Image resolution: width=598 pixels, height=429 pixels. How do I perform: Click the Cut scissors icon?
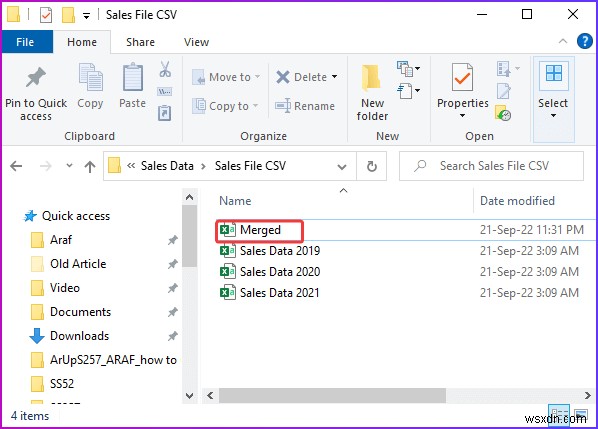point(165,69)
